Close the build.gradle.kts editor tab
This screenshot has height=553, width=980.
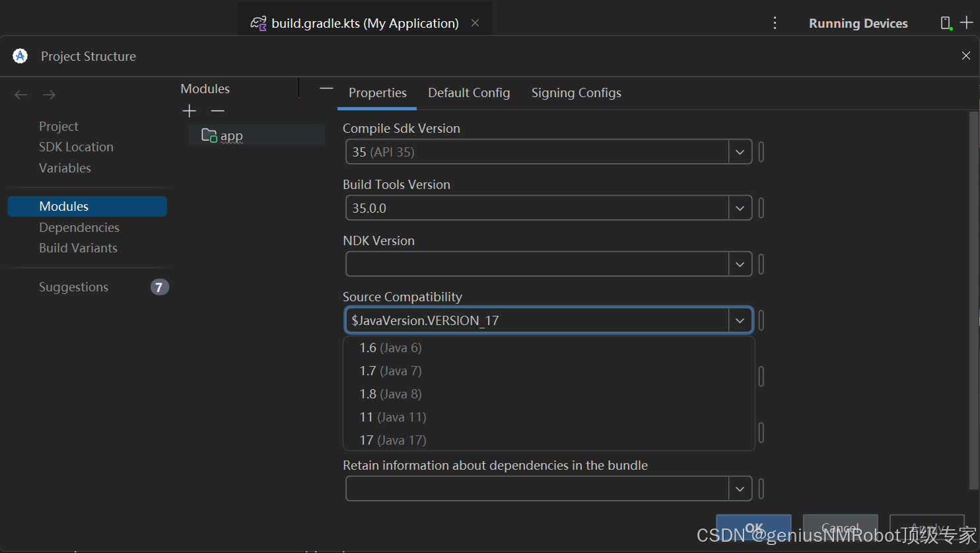(x=475, y=23)
